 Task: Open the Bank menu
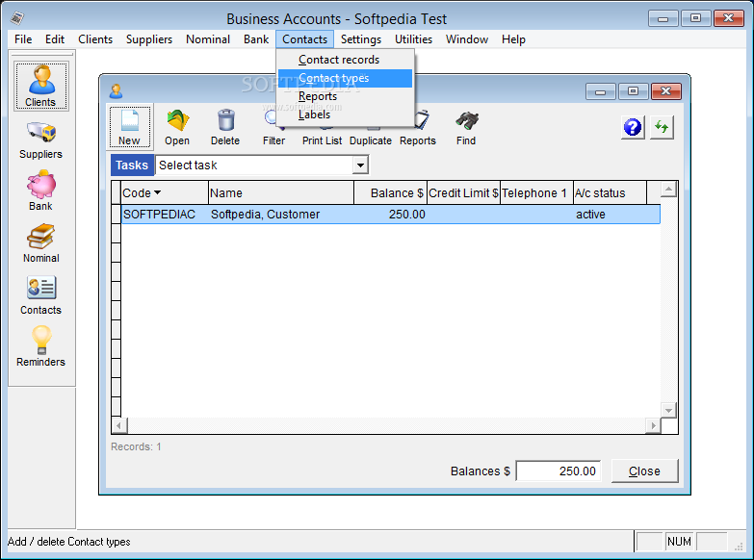click(x=256, y=39)
